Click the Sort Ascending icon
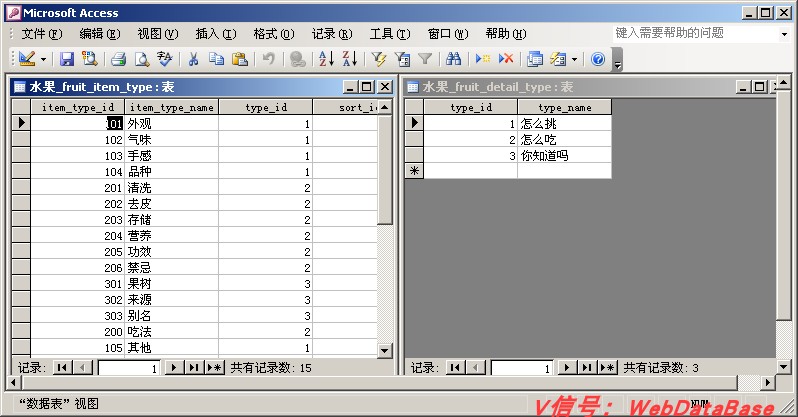The image size is (798, 417). 326,59
